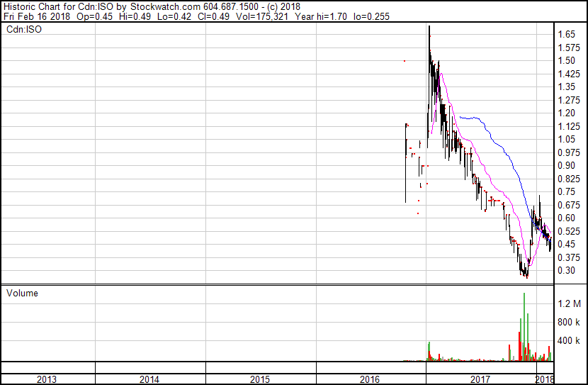Click the 2014 year label on time axis
Screen dimensions: 588x385
pos(149,379)
